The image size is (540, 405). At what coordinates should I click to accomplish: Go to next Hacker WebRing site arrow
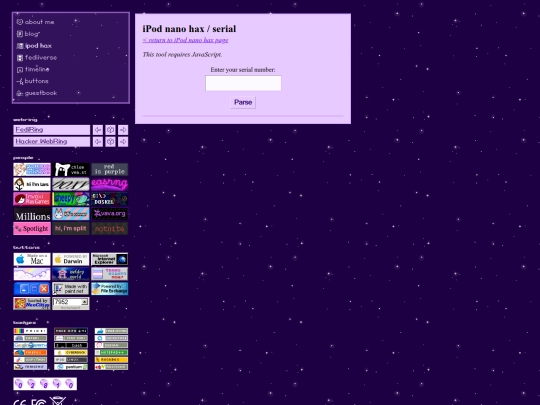click(123, 142)
